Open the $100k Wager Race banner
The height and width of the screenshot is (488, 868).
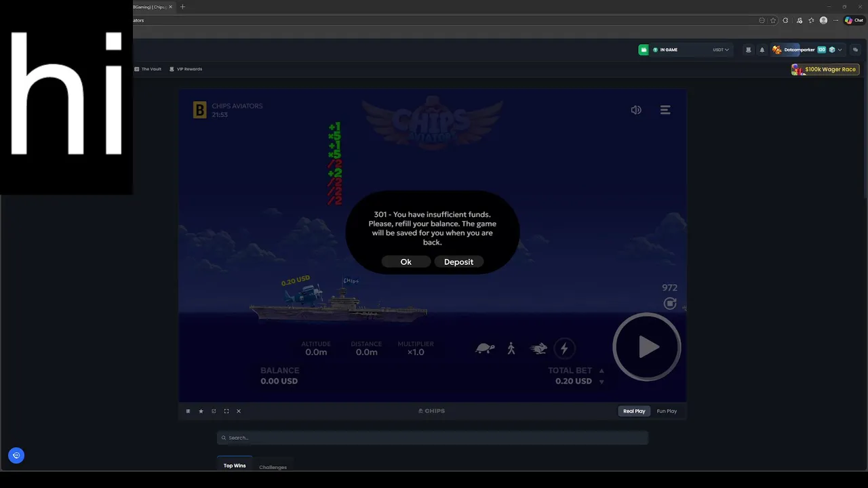coord(825,69)
